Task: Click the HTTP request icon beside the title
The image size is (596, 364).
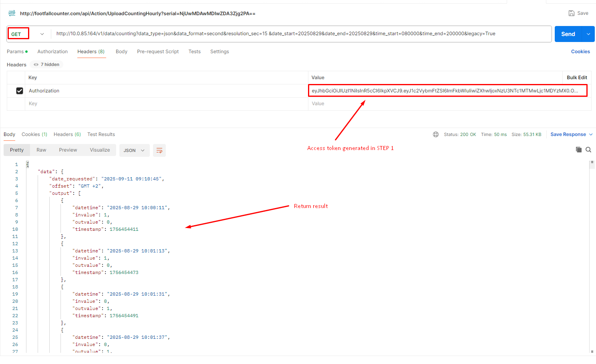Action: coord(12,13)
